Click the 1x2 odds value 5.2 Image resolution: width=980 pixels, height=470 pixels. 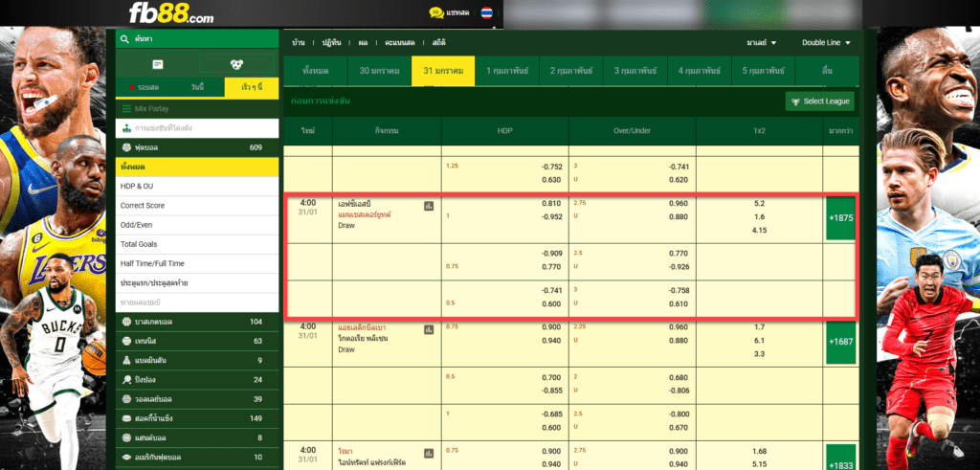tap(759, 203)
